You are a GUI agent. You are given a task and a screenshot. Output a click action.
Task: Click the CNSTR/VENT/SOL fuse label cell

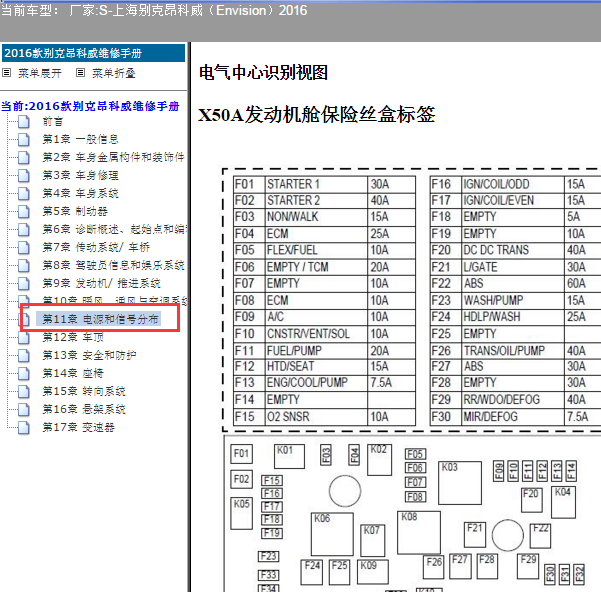point(316,334)
